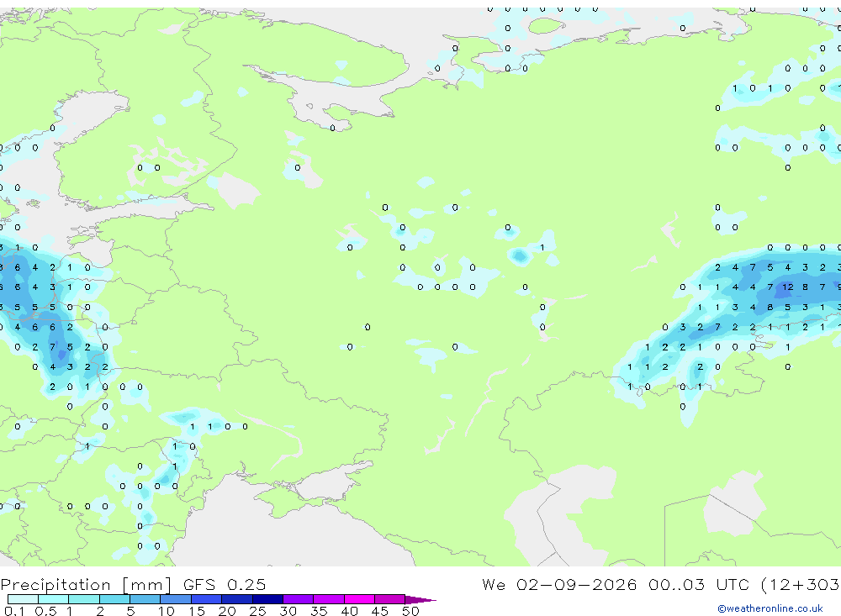Click the 12 mm precipitation value
Image resolution: width=841 pixels, height=616 pixels.
[787, 287]
